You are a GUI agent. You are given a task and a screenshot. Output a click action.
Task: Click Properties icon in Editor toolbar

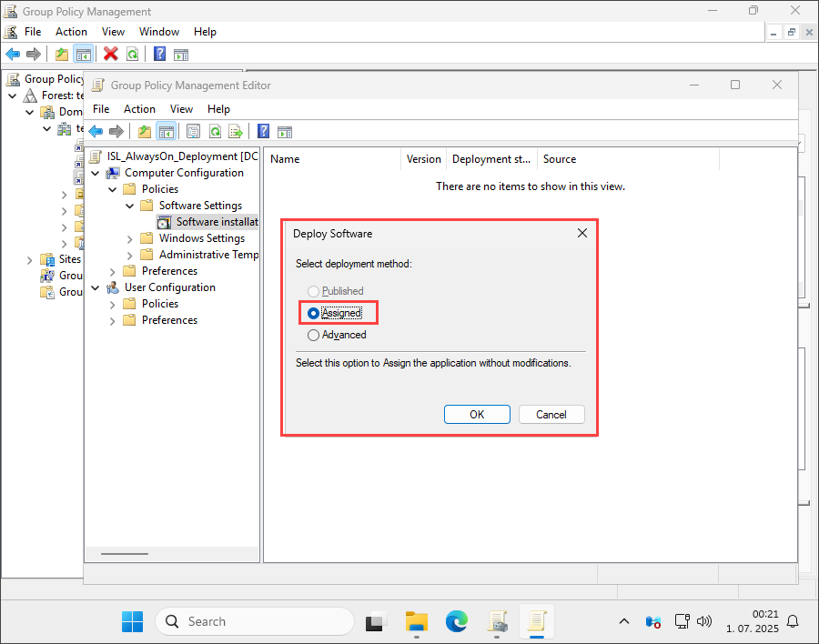[193, 131]
